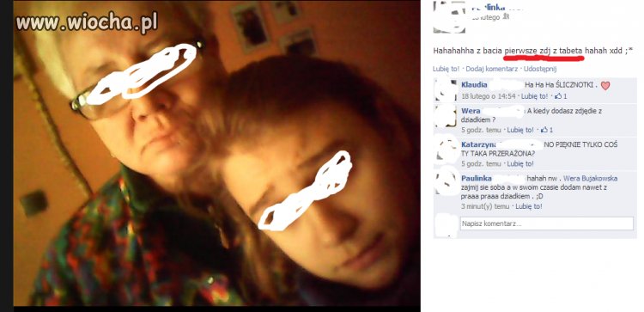
Task: Click the '3 minut(y) temu' timestamp
Action: pyautogui.click(x=485, y=206)
